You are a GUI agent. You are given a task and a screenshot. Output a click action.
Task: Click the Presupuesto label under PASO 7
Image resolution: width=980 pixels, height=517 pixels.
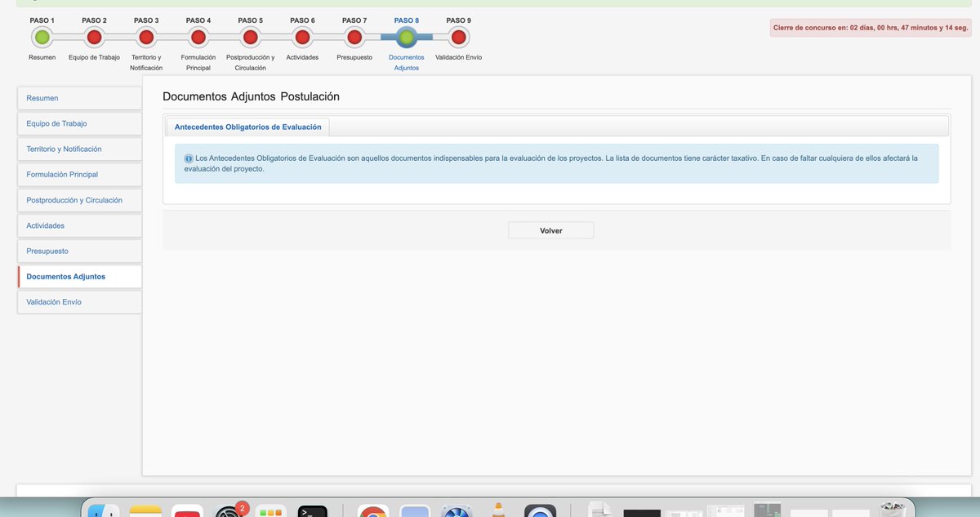(x=354, y=57)
